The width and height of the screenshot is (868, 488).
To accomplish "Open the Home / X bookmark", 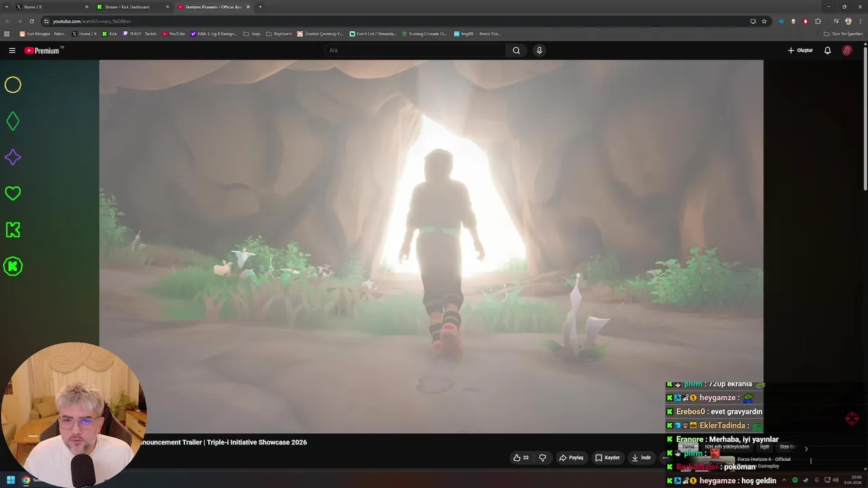I will tap(84, 33).
